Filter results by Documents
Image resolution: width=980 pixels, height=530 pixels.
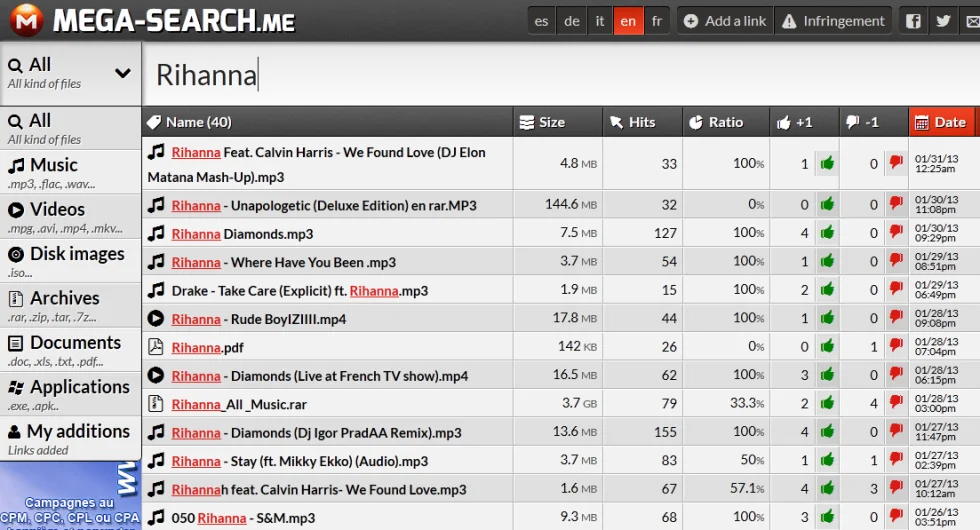point(70,349)
